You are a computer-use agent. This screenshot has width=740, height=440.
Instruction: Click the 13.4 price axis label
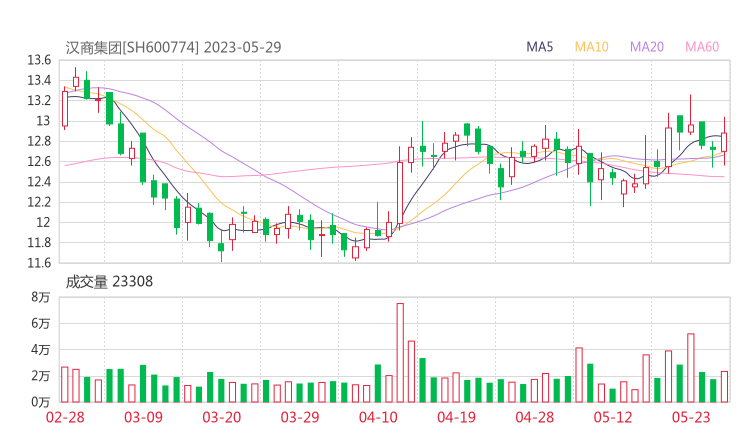(x=39, y=81)
